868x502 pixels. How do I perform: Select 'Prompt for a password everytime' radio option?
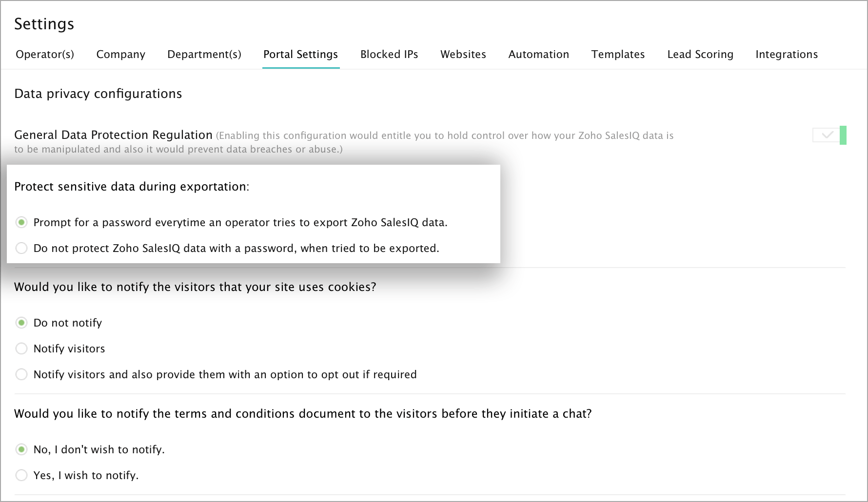coord(21,222)
